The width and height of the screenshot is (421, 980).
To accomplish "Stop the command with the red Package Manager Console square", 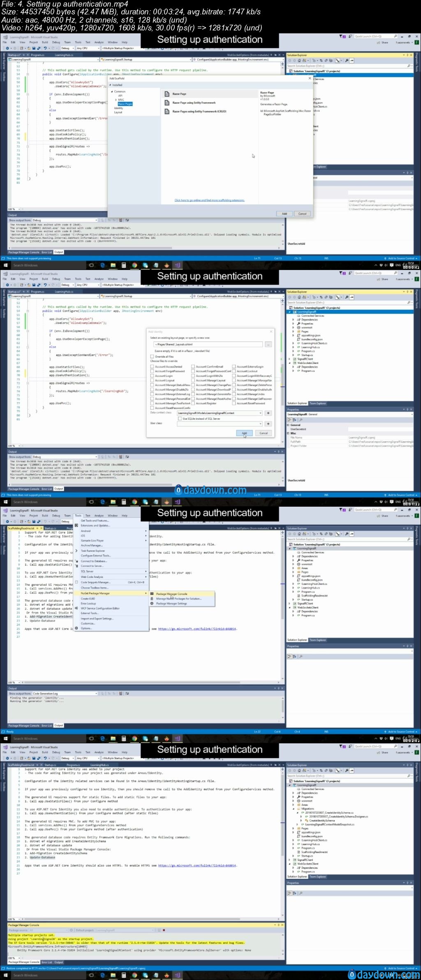I will tap(164, 930).
